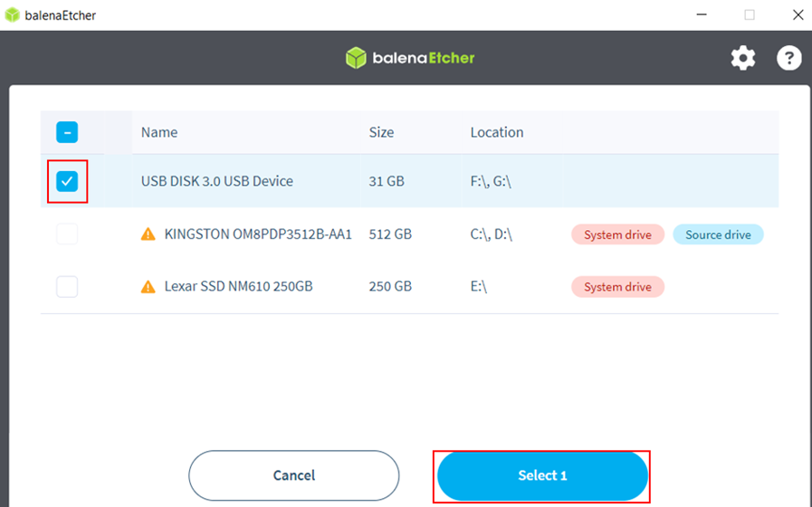Open balenaEtcher settings gear icon
This screenshot has width=812, height=507.
click(x=742, y=59)
